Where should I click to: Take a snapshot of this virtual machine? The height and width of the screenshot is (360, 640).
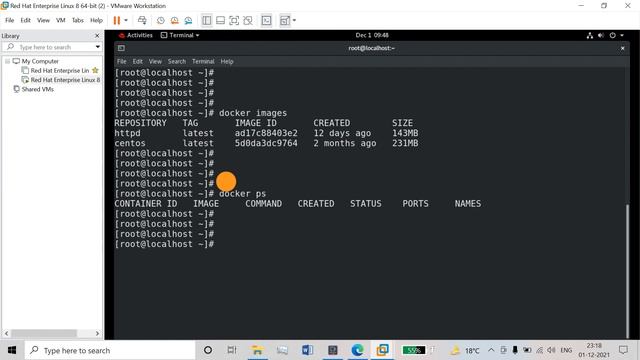161,20
